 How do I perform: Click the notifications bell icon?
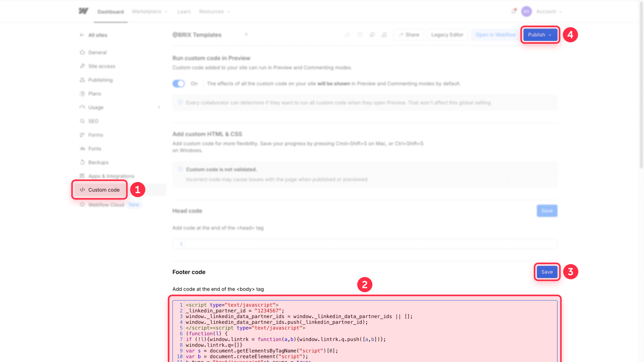pyautogui.click(x=513, y=11)
